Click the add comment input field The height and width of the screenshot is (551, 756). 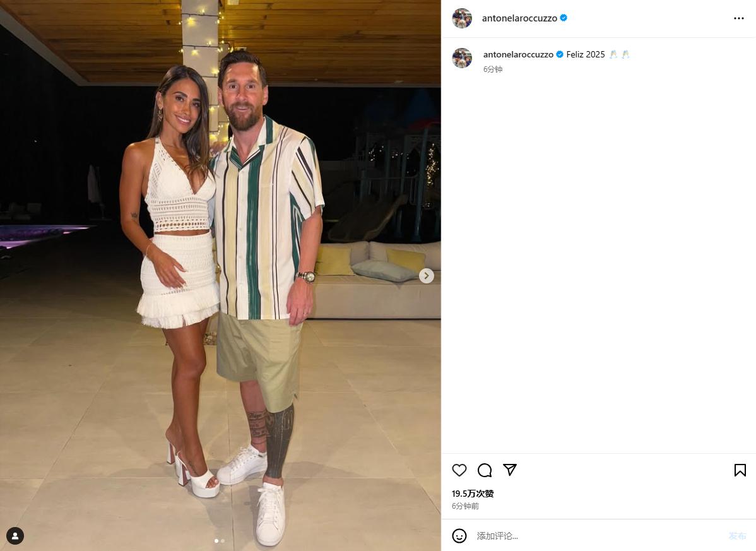tap(598, 536)
